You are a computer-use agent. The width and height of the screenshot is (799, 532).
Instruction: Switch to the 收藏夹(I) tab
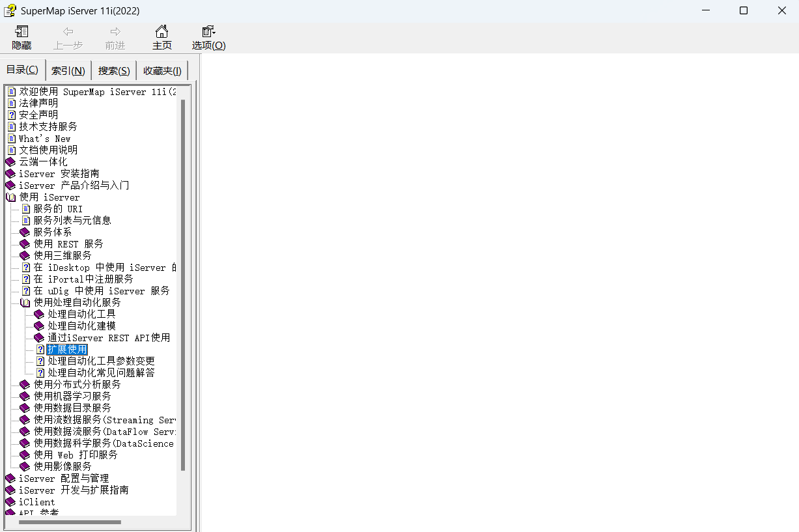coord(163,71)
